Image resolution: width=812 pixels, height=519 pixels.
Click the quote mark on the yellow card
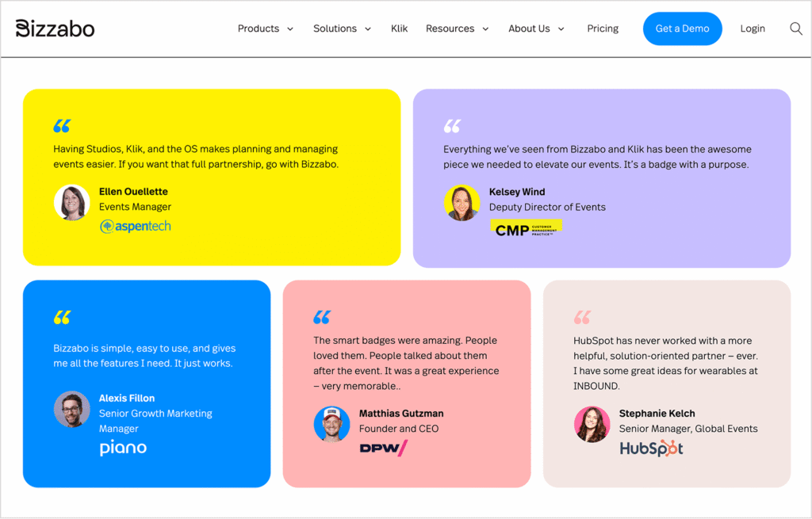tap(62, 124)
